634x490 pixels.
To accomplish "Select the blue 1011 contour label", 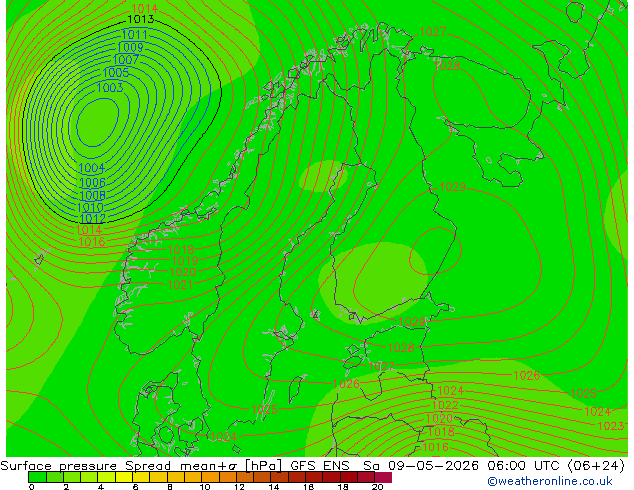I will [134, 34].
